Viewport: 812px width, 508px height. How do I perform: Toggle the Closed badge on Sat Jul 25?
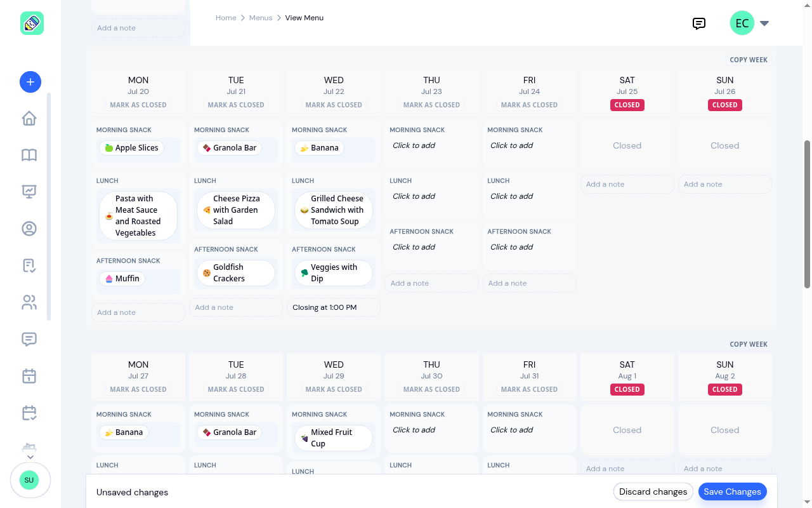(x=627, y=105)
